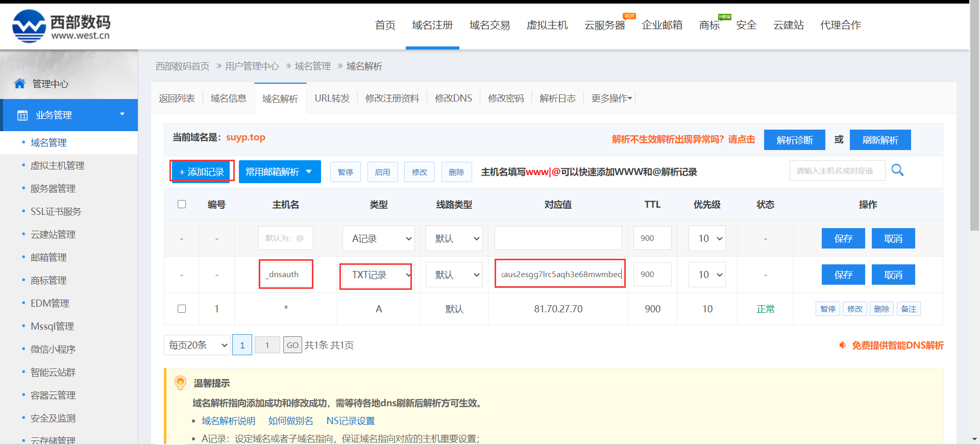Open 域名注册 in the top navigation

[432, 25]
